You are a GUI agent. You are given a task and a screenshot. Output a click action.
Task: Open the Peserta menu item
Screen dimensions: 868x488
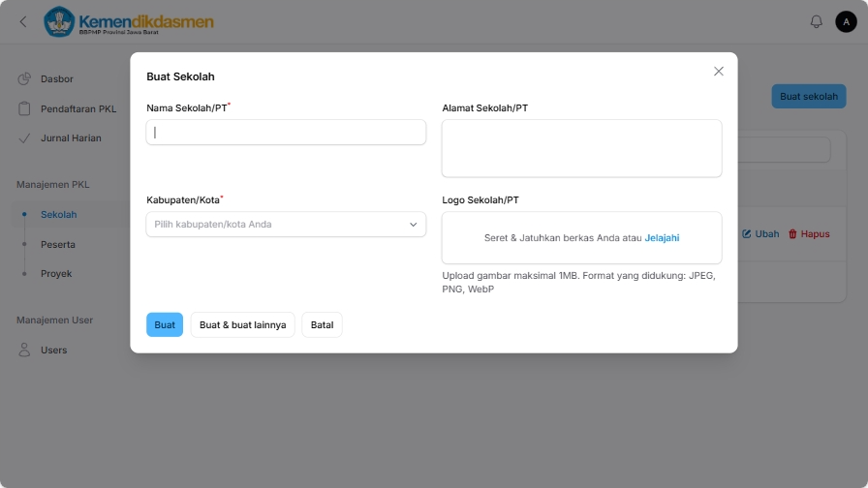pyautogui.click(x=58, y=245)
